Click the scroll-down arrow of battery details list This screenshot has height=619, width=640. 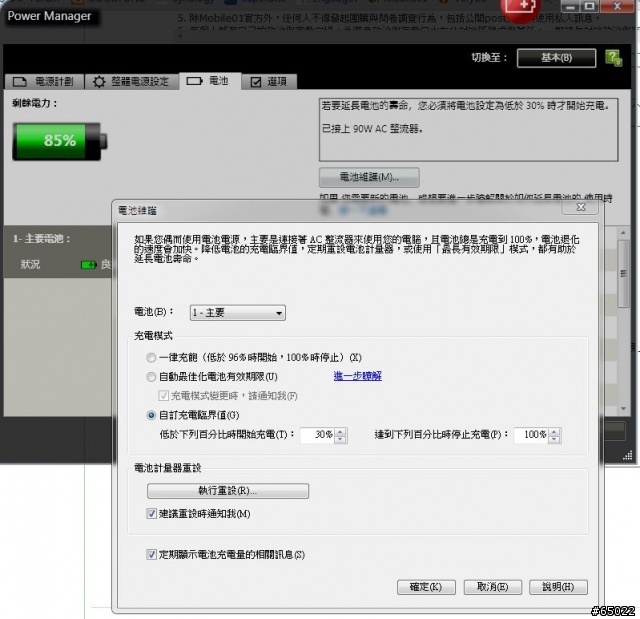[x=623, y=408]
